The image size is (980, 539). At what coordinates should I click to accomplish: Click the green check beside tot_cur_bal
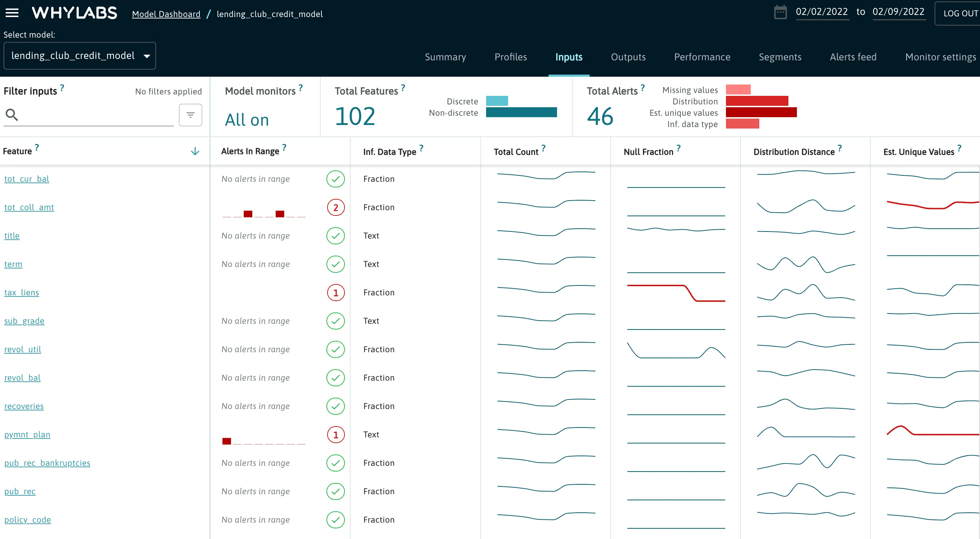click(x=336, y=179)
